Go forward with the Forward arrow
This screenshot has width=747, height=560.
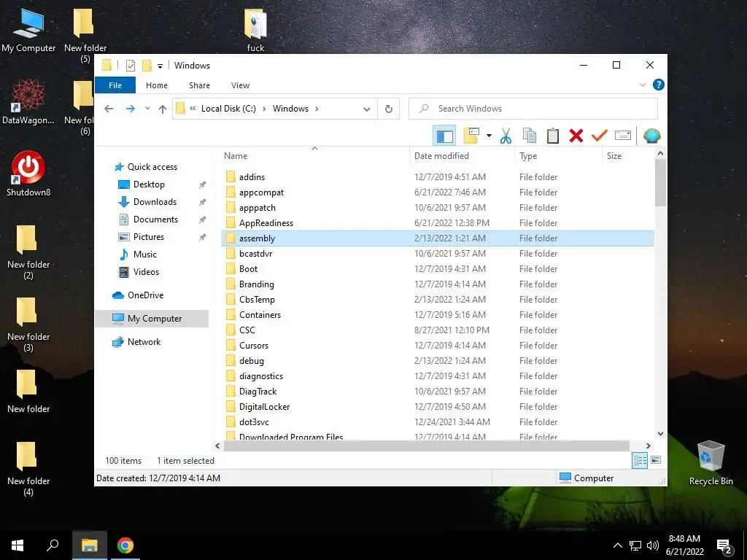[130, 109]
